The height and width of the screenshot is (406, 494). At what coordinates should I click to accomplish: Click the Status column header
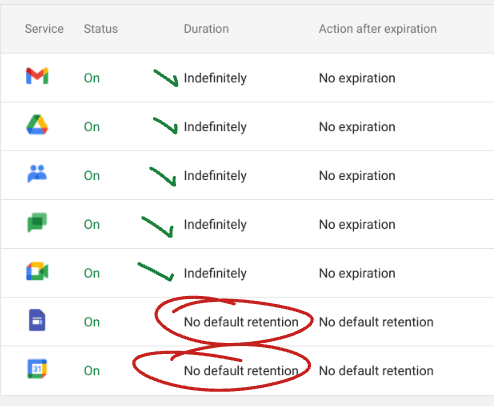(x=101, y=29)
